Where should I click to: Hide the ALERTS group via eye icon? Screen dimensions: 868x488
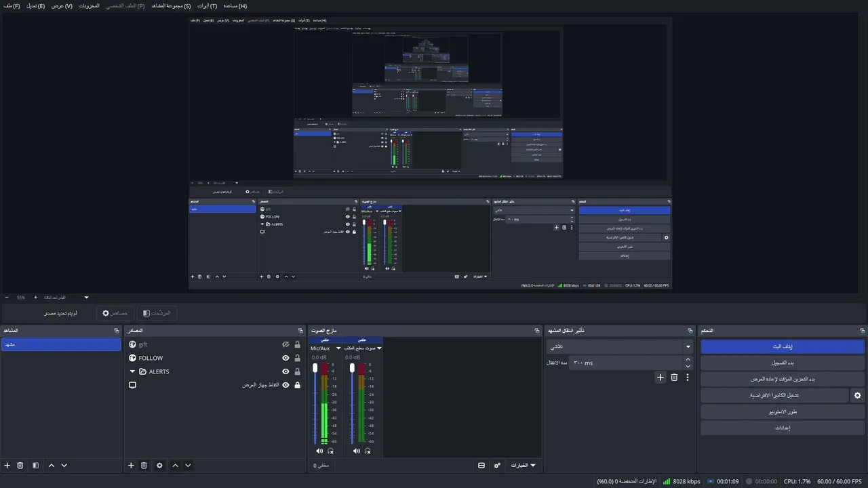(x=285, y=371)
